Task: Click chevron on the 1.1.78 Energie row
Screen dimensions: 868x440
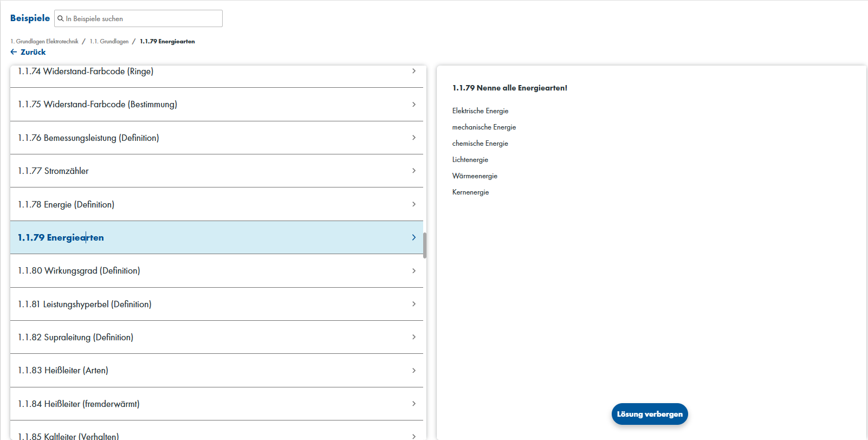Action: pyautogui.click(x=414, y=204)
